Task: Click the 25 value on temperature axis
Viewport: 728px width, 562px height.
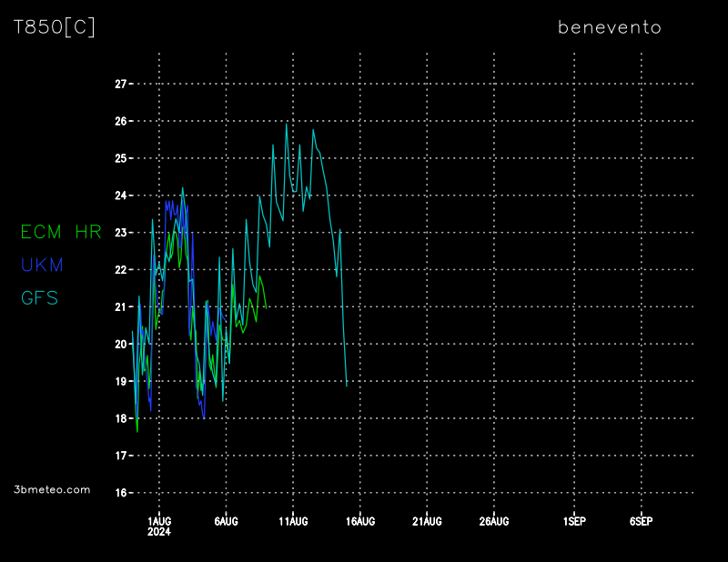Action: (x=120, y=158)
